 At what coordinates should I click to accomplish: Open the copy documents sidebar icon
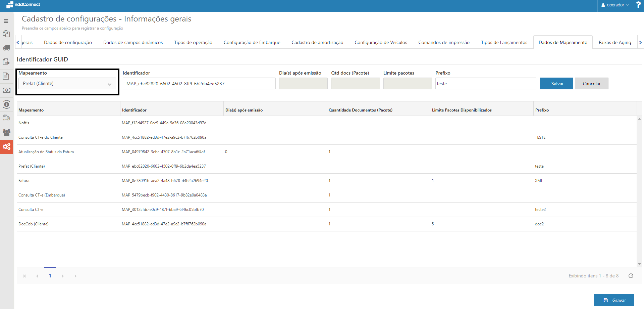[6, 34]
